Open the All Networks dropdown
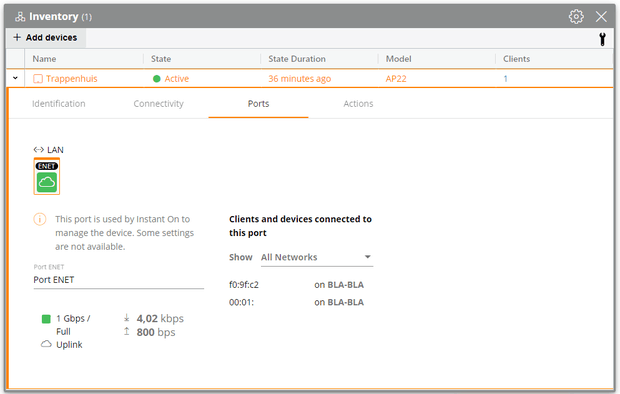Image resolution: width=620 pixels, height=394 pixels. click(317, 257)
